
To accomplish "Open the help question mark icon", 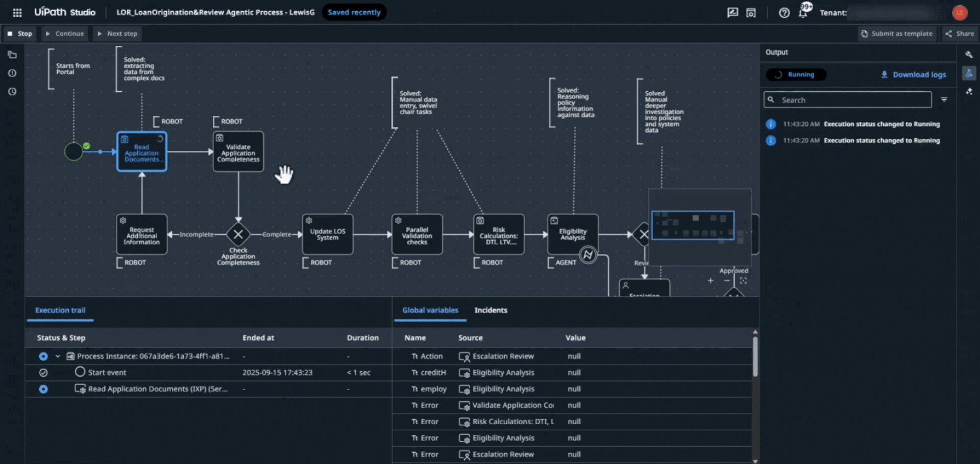I will pos(784,13).
